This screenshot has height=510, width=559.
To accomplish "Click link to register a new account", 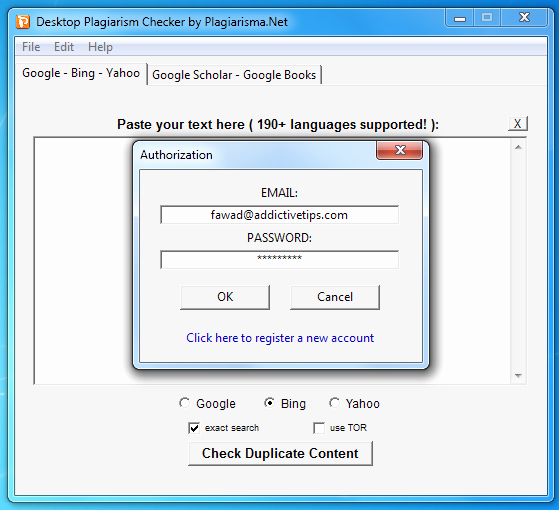I will point(280,338).
